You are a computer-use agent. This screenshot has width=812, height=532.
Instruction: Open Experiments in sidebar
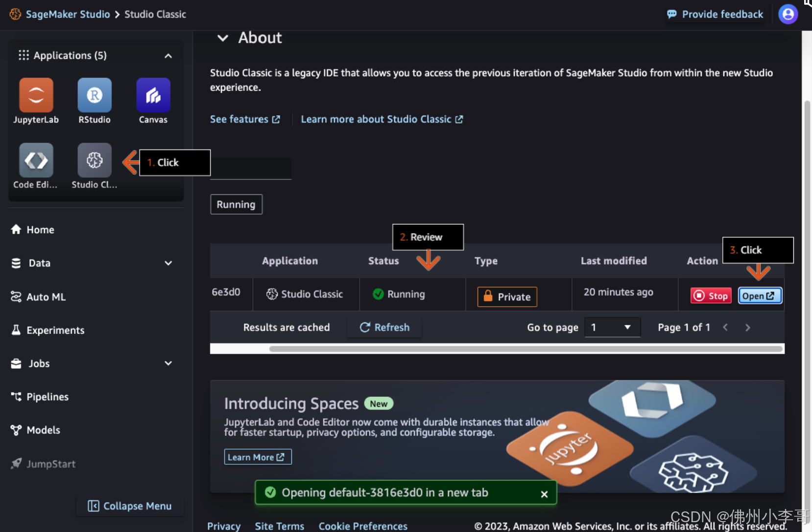[48, 330]
